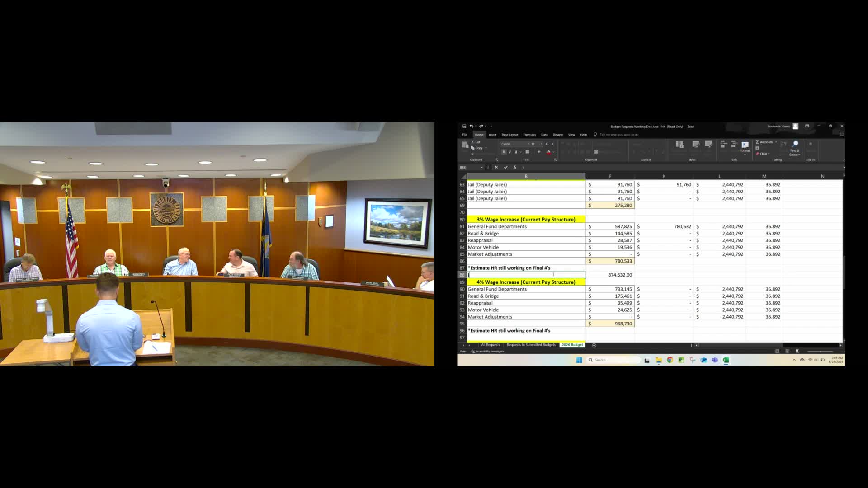Toggle bold formatting in the Font group
The image size is (868, 488).
504,152
